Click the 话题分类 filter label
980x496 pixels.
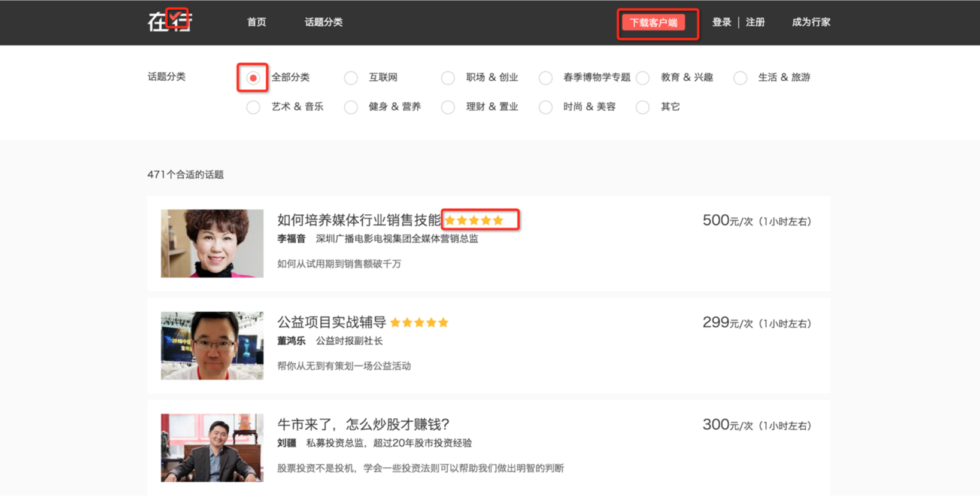(166, 77)
